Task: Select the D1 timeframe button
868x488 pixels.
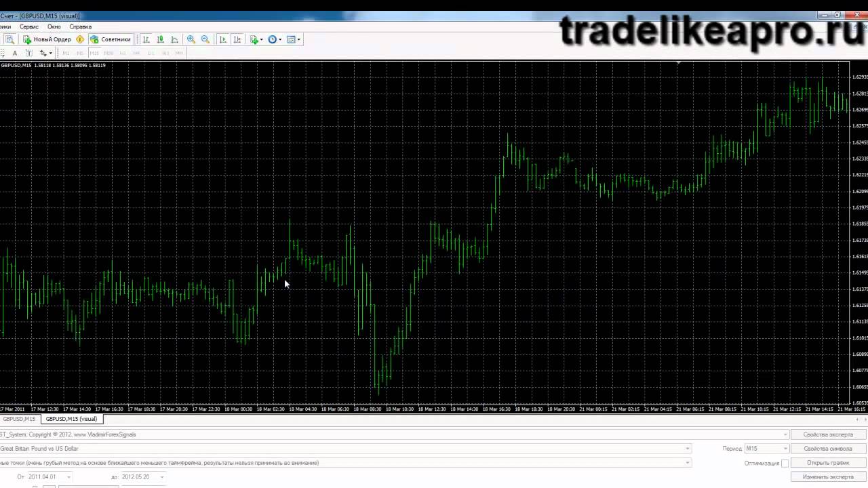Action: click(151, 53)
